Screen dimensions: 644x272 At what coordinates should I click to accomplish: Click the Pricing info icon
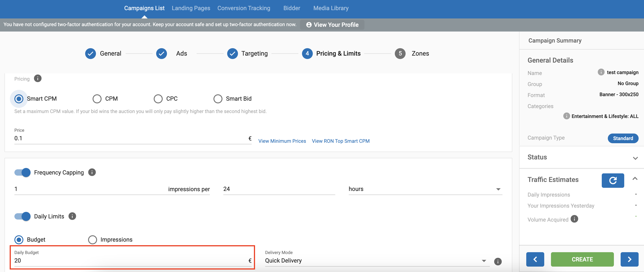pos(38,78)
